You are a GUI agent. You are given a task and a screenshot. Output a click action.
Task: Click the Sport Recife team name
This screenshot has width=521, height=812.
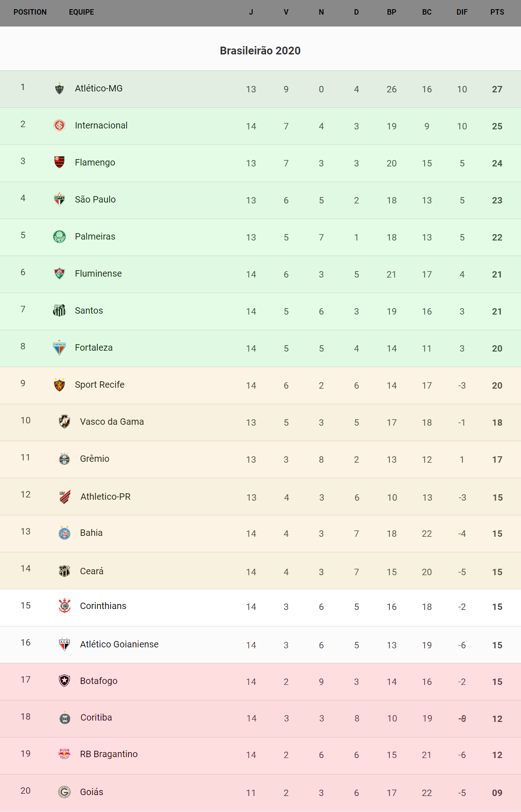point(100,385)
